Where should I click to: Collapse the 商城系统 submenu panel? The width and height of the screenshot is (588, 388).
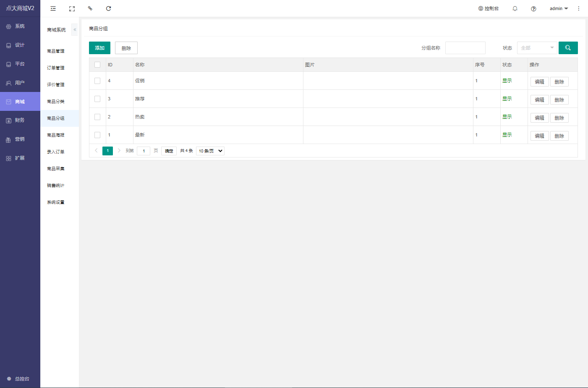pos(75,30)
